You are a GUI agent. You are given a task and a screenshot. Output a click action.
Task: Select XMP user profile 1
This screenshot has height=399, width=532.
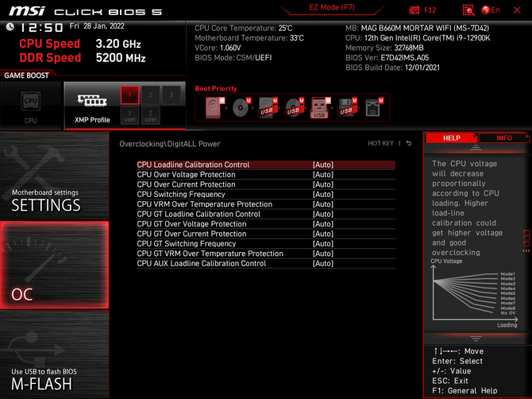tap(129, 115)
